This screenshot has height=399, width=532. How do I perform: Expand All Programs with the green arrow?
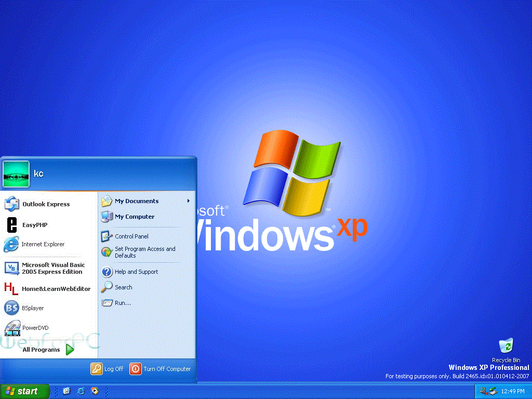click(70, 349)
